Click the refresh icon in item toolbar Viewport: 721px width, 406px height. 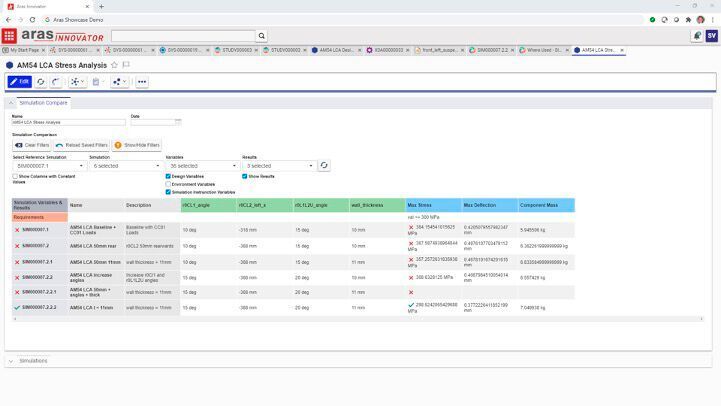point(41,82)
